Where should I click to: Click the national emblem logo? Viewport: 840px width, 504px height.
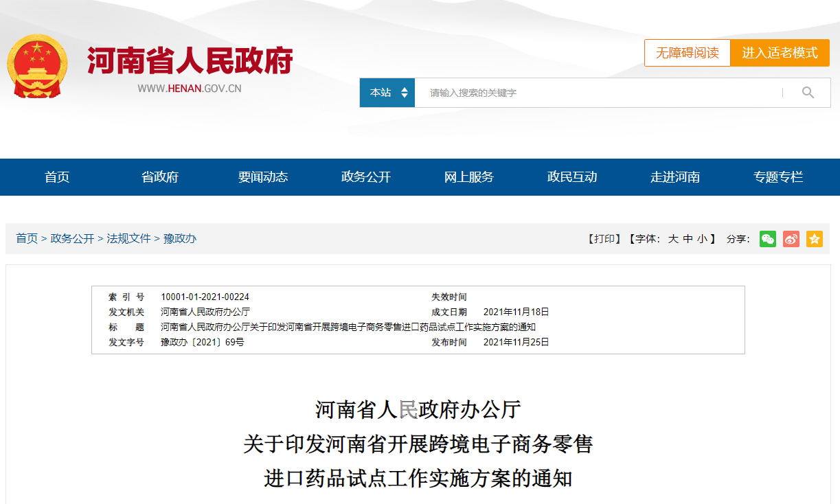(37, 67)
